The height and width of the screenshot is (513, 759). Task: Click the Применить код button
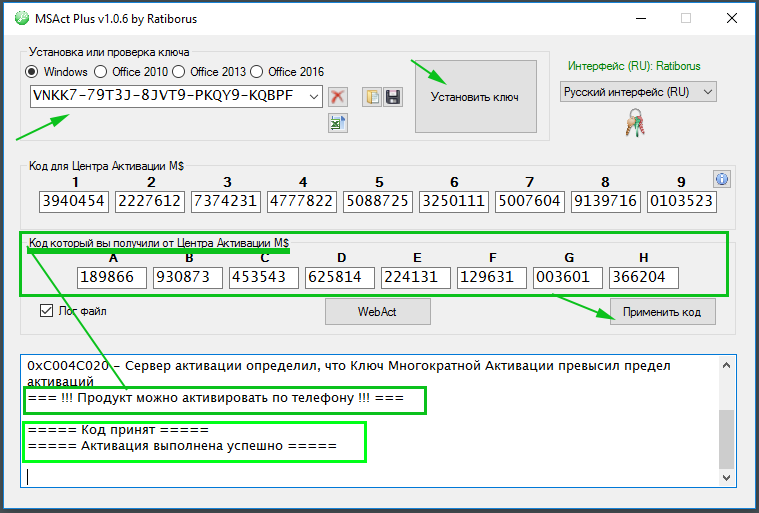tap(662, 312)
